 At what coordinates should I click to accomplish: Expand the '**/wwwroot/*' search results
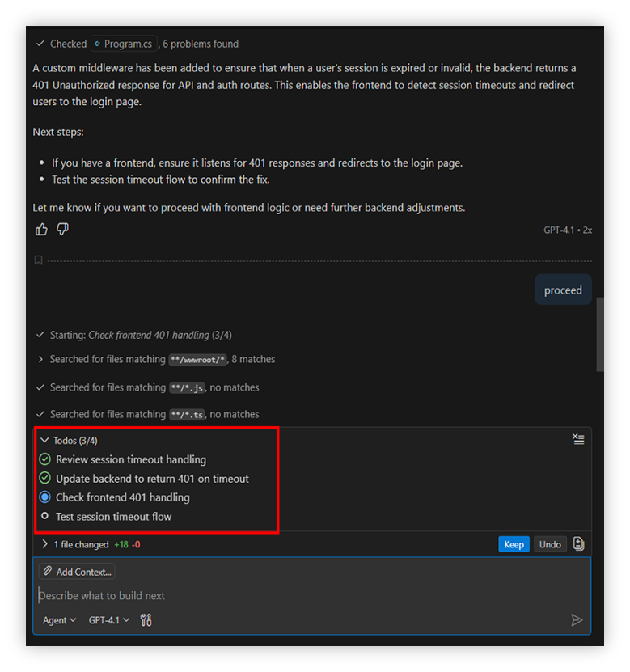(x=40, y=359)
